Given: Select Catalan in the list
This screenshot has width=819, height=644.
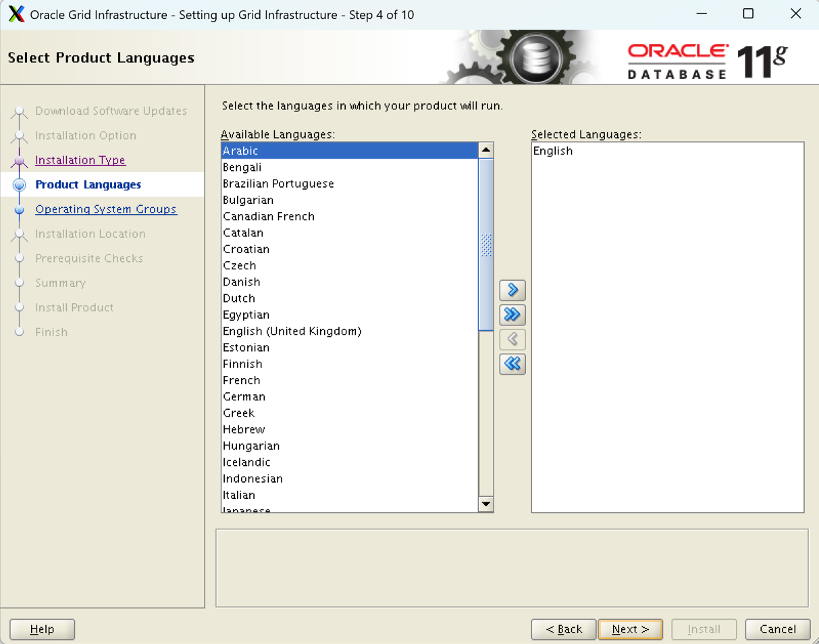Looking at the screenshot, I should tap(350, 233).
